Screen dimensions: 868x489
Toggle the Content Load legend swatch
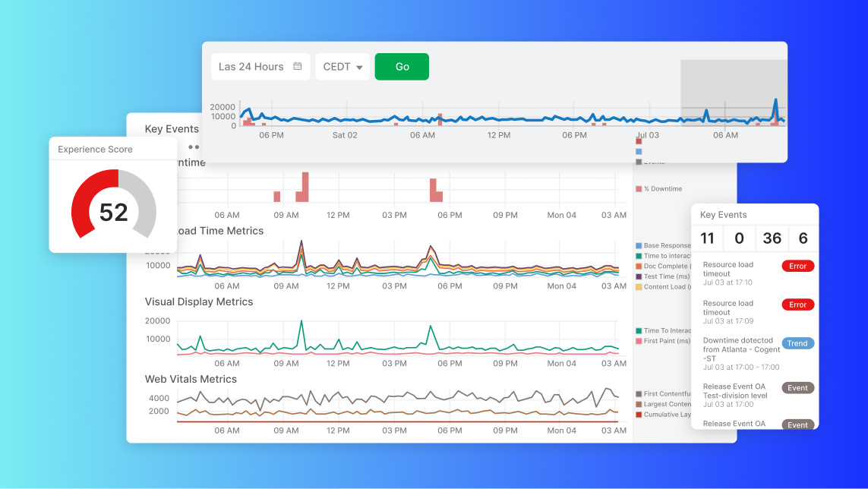(x=639, y=287)
